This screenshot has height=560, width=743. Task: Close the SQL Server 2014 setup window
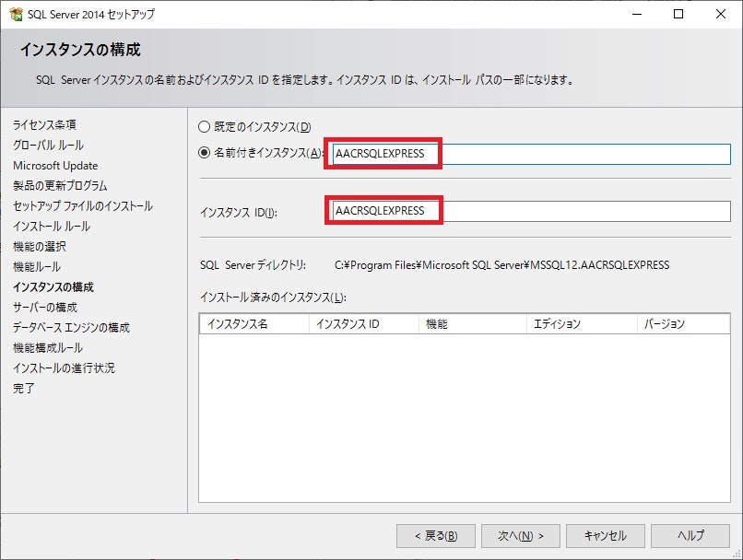(720, 14)
